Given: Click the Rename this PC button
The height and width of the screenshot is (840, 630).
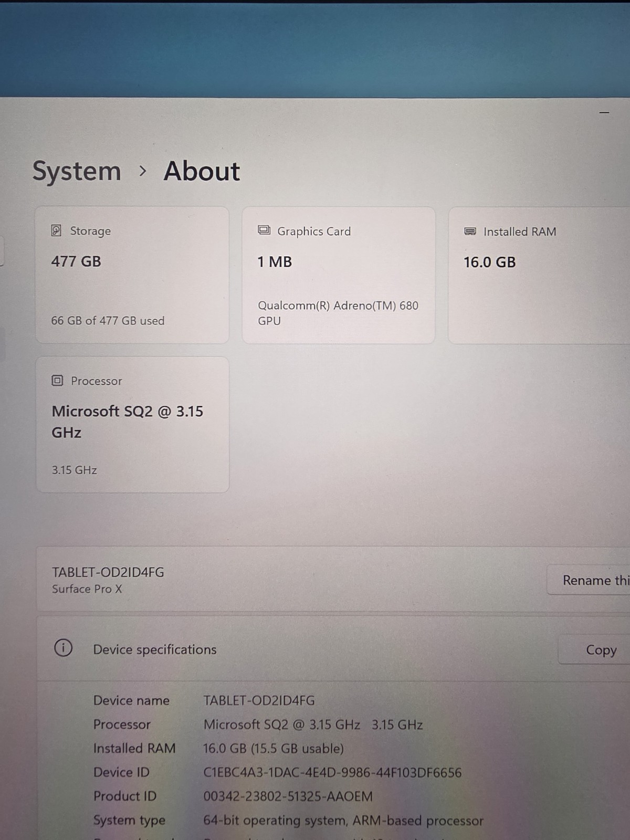Looking at the screenshot, I should (589, 580).
